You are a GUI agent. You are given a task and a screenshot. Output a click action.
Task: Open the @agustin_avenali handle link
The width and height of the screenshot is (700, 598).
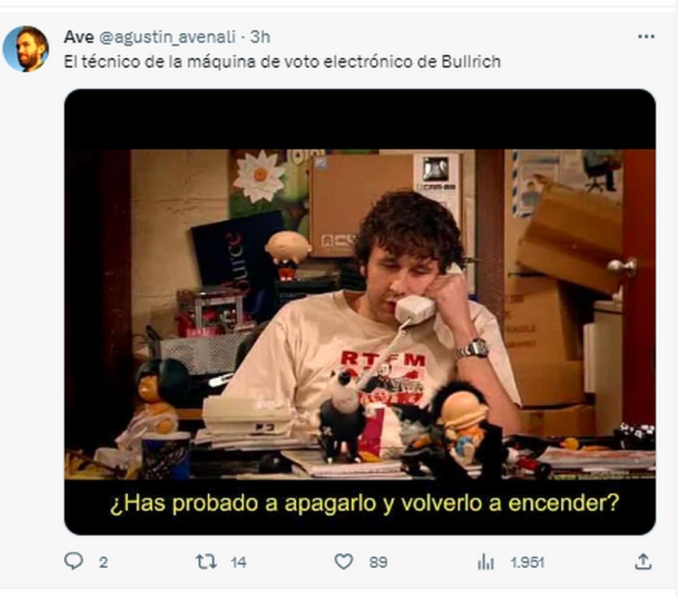167,37
